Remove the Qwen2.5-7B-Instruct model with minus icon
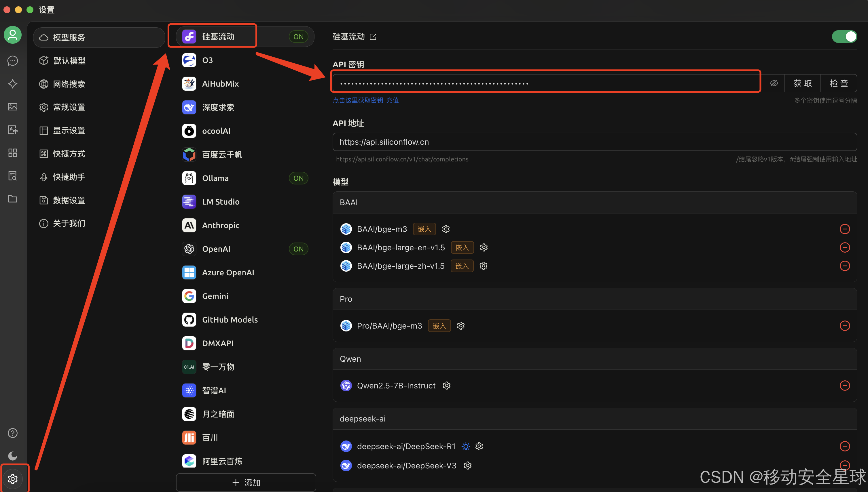 point(844,386)
